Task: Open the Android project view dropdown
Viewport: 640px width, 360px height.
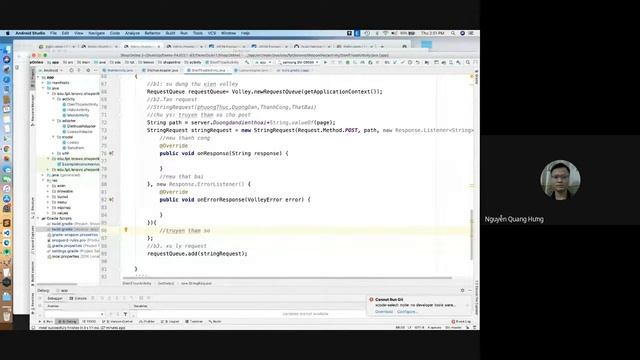Action: (52, 70)
